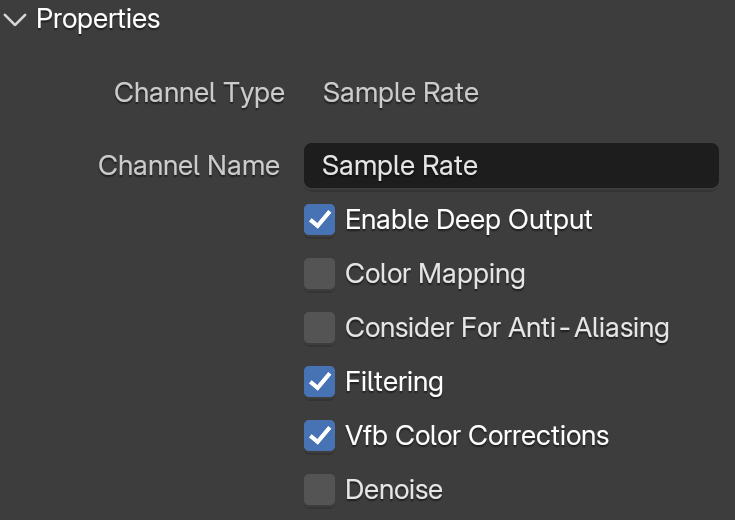
Task: Check the Denoise checkbox
Action: click(319, 490)
